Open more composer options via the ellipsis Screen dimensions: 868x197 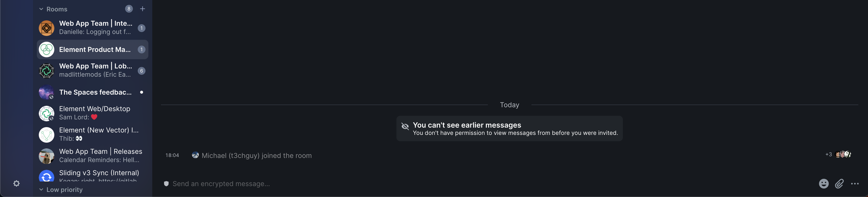tap(855, 183)
